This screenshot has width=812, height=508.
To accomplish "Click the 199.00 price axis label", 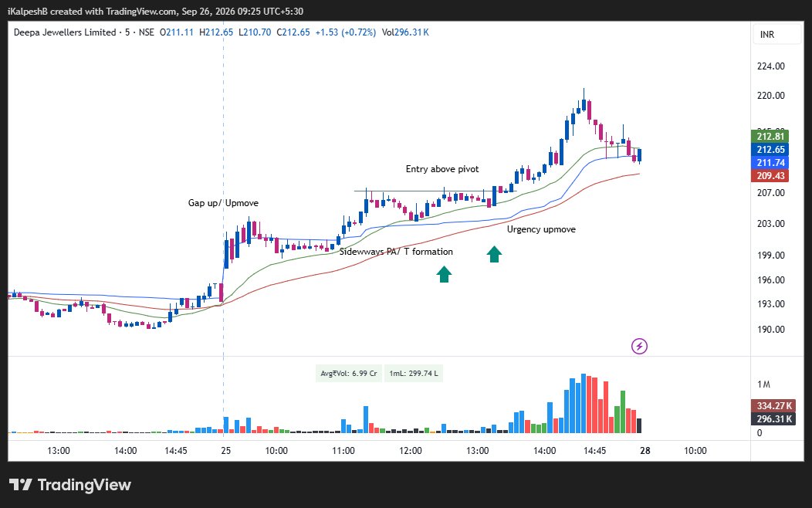I will pos(770,256).
